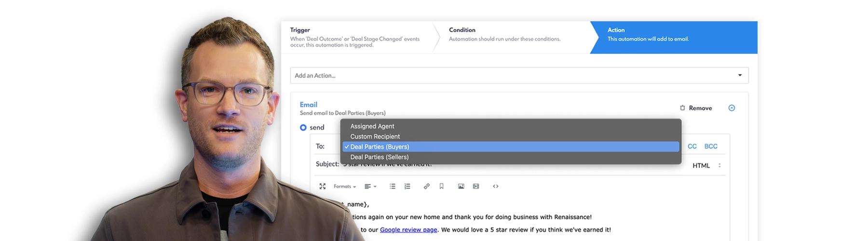
Task: Open source code view icon
Action: [x=496, y=187]
